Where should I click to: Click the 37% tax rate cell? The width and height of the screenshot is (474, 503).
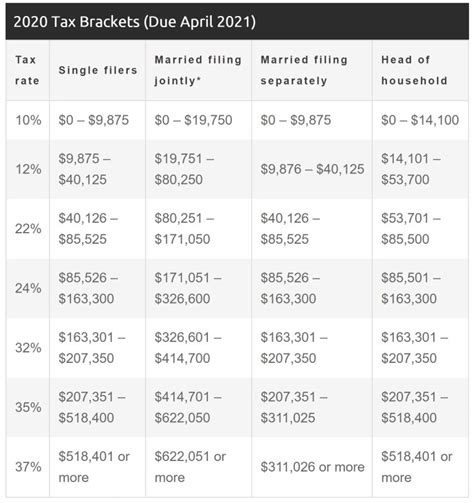pyautogui.click(x=28, y=467)
